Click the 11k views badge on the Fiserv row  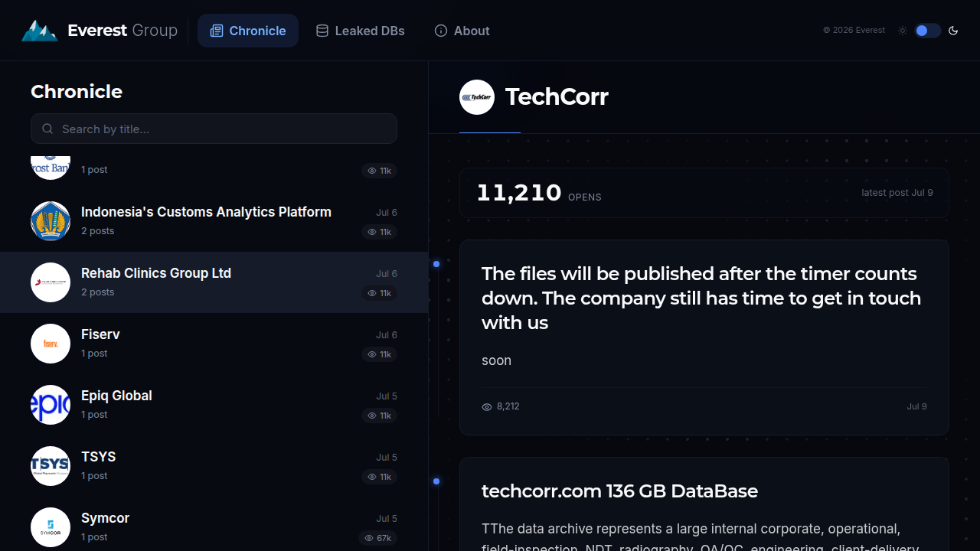(x=380, y=354)
